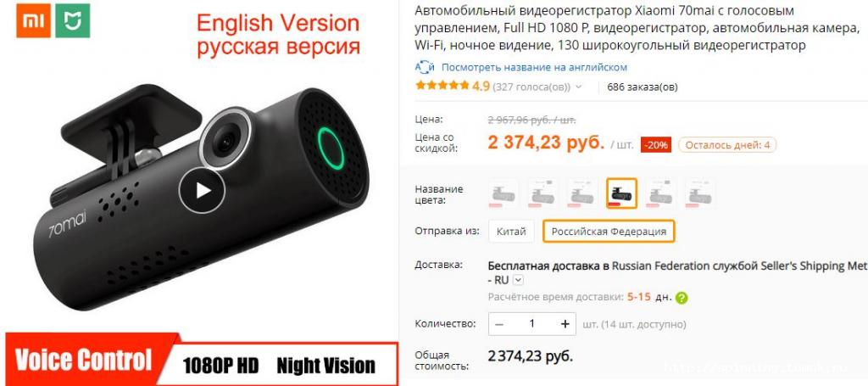Click the five-star rating icons
The height and width of the screenshot is (386, 868).
click(x=442, y=86)
